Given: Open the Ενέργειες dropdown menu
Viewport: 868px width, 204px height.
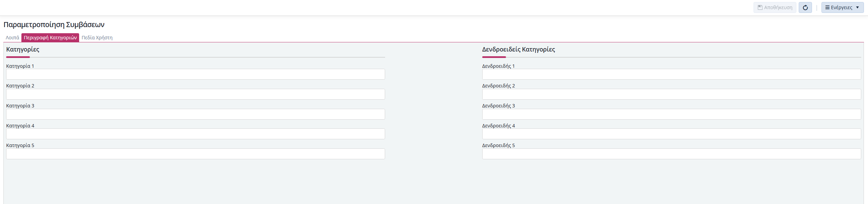Looking at the screenshot, I should tap(842, 7).
